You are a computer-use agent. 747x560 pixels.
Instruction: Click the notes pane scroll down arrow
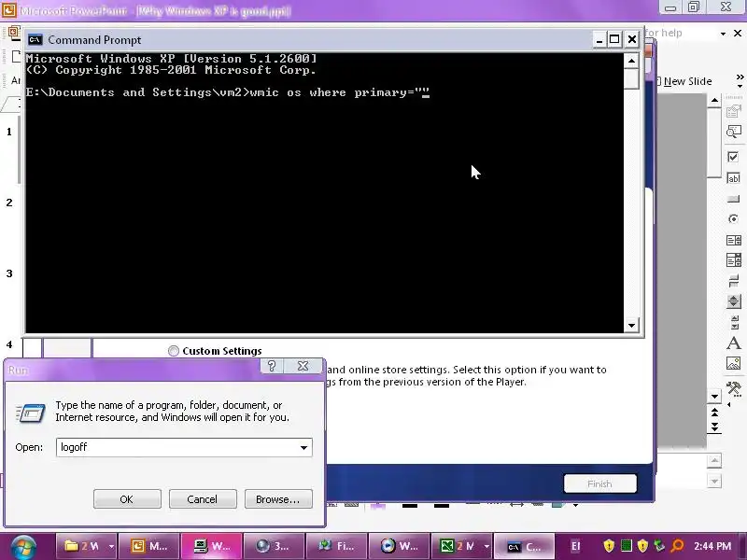click(x=714, y=481)
